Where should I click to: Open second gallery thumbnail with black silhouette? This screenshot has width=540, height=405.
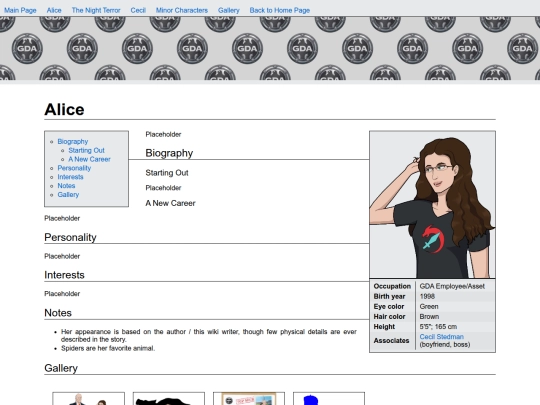169,398
